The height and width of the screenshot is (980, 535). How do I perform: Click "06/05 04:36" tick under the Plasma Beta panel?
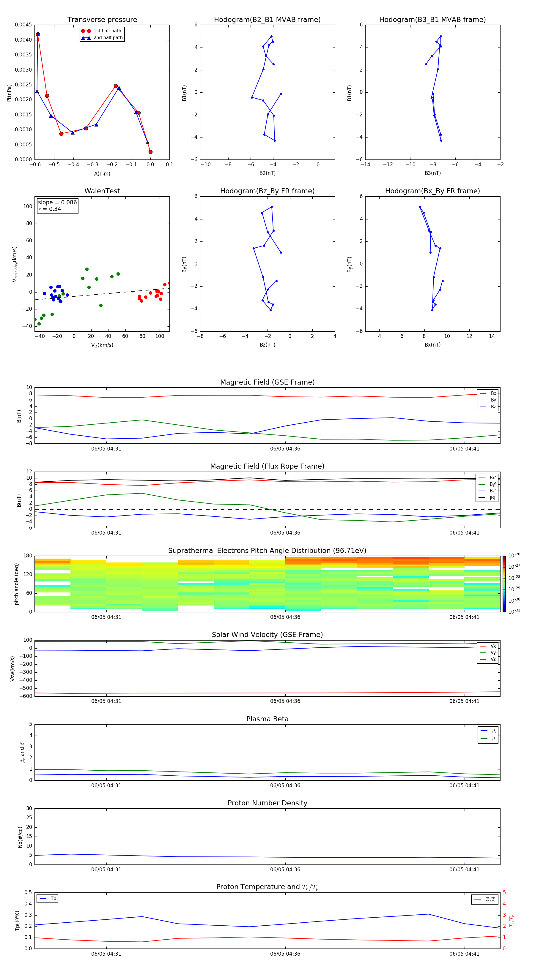285,785
